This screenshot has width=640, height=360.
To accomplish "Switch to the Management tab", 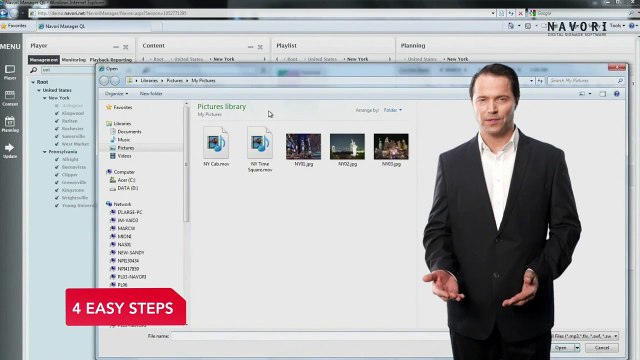I will [44, 60].
